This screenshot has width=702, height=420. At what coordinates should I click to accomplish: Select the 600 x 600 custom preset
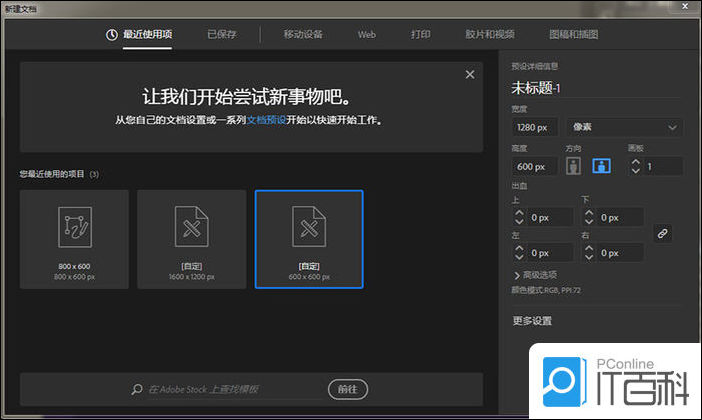point(309,238)
